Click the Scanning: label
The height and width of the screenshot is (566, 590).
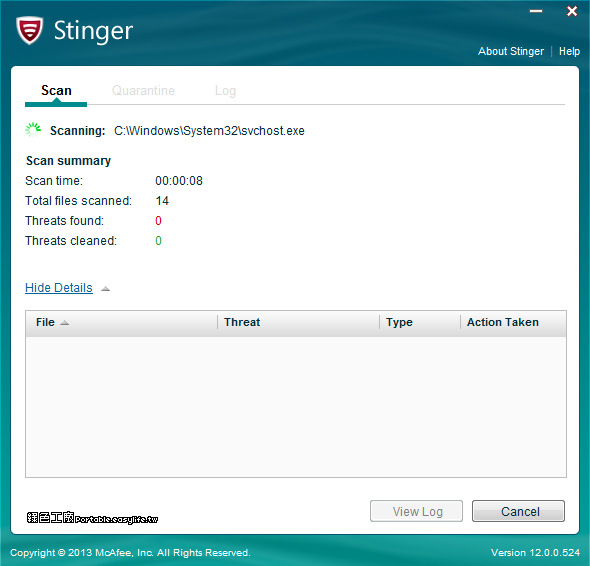[78, 131]
